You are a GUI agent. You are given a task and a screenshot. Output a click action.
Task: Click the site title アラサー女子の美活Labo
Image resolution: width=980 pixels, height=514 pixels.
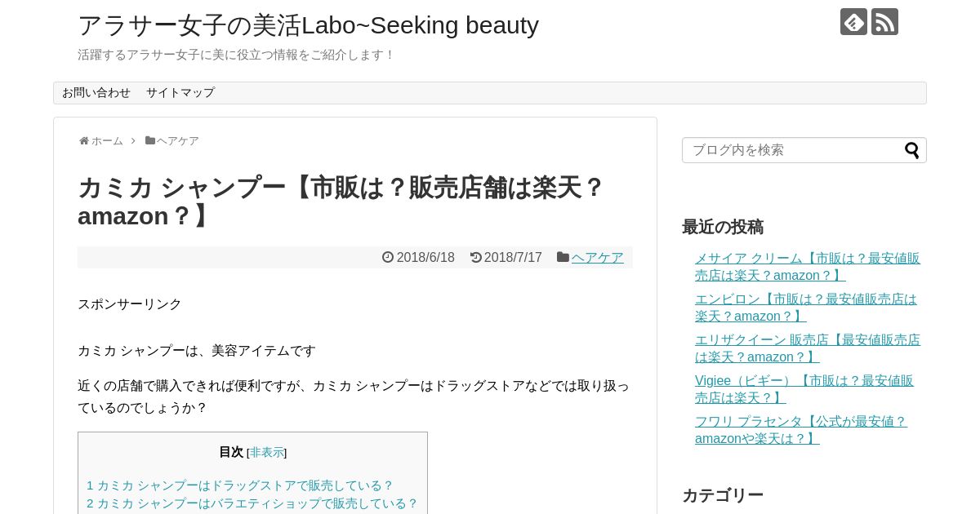[x=308, y=26]
